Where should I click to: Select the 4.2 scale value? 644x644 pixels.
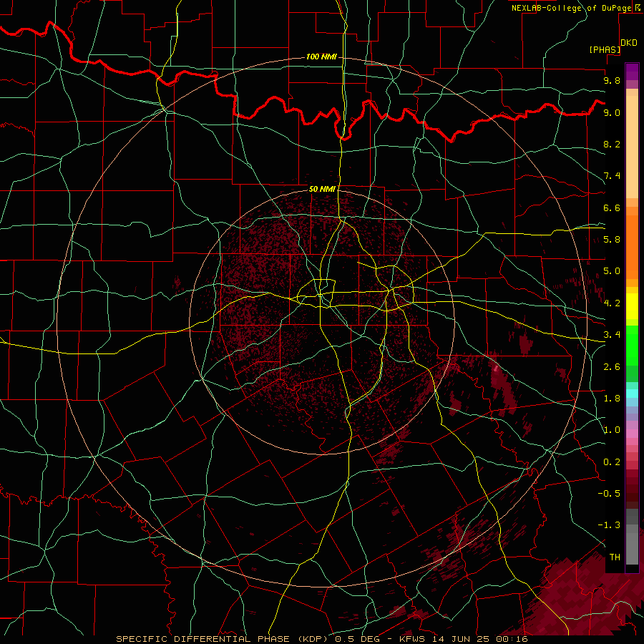[x=612, y=303]
